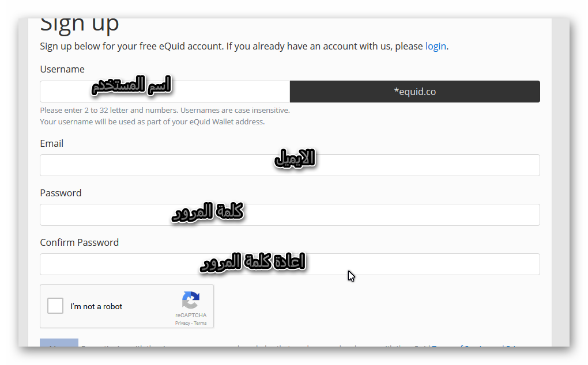Open the login link
Image resolution: width=588 pixels, height=365 pixels.
point(435,46)
